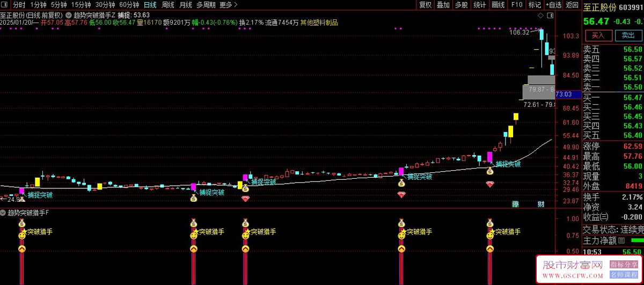Image resolution: width=644 pixels, height=285 pixels.
Task: Select the 15分钟 period tab
Action: (81, 5)
